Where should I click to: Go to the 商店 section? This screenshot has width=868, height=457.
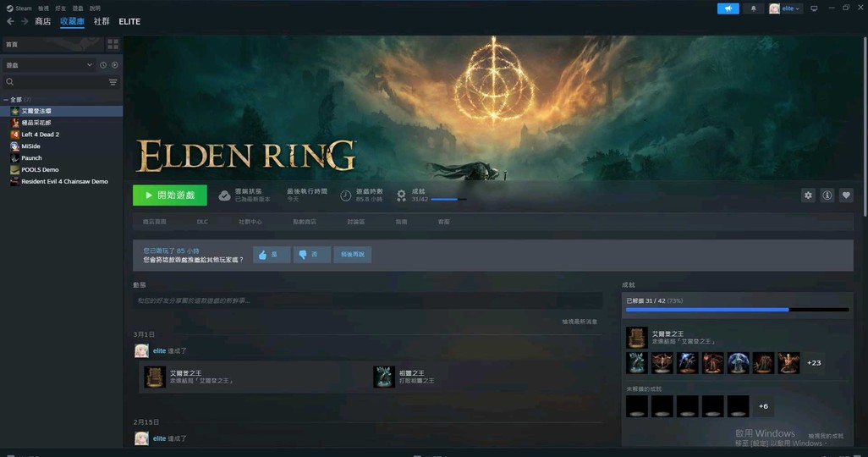[42, 22]
